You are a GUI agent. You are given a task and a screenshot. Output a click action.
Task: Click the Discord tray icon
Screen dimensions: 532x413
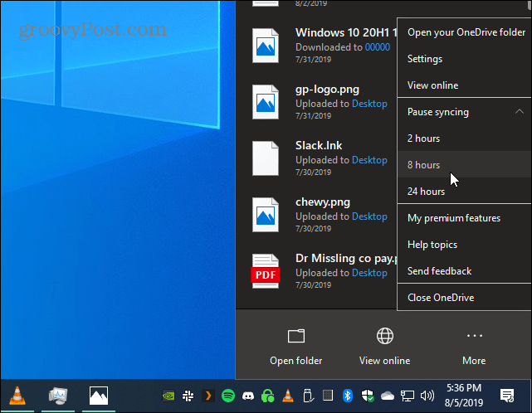(248, 396)
